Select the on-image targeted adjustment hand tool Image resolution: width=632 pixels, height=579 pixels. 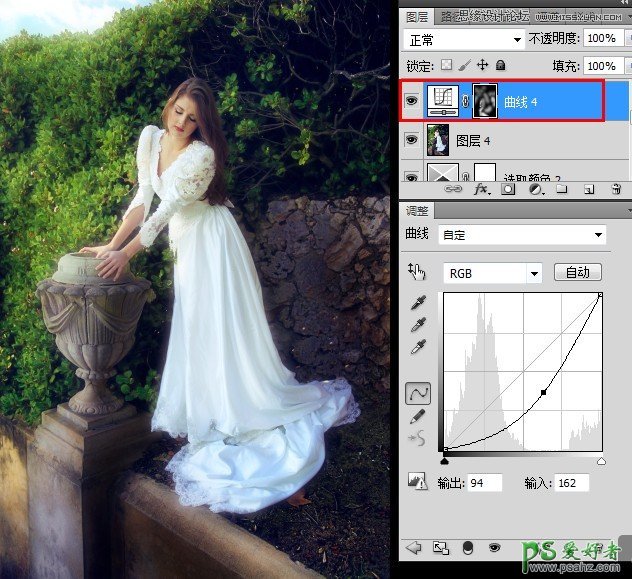pyautogui.click(x=417, y=273)
